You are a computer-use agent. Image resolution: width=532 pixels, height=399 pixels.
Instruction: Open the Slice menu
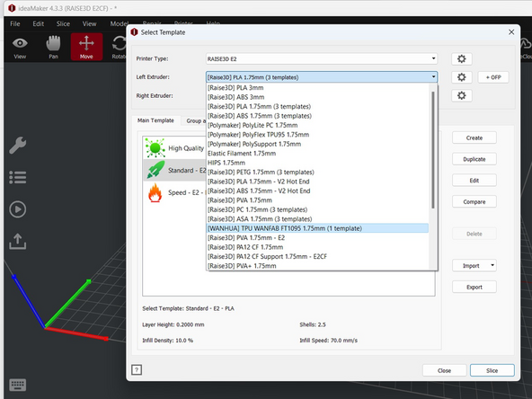point(63,23)
